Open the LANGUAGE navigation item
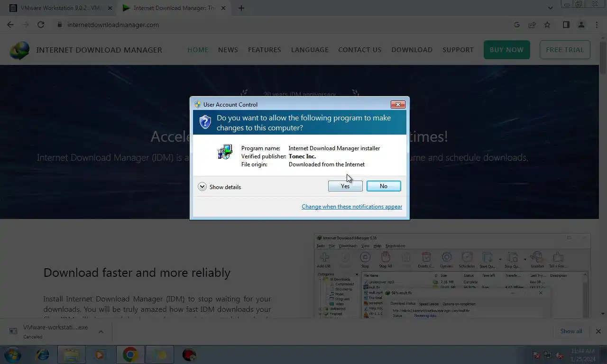The image size is (607, 364). tap(310, 50)
